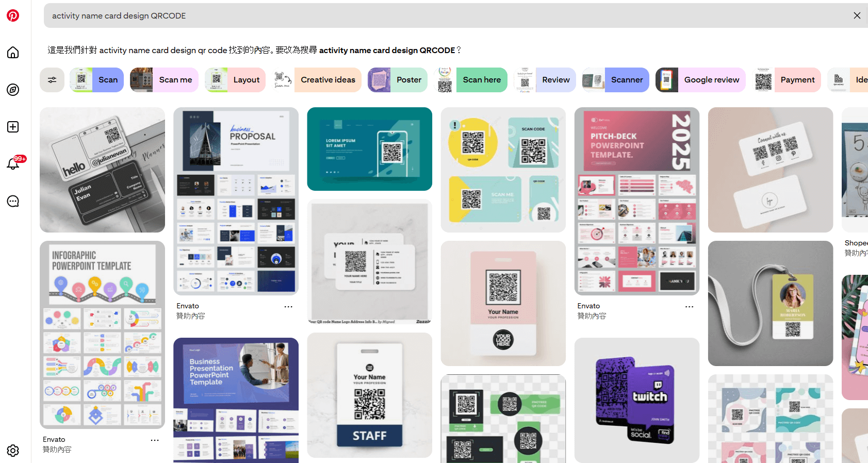
Task: Open the Business Presentation PowerPoint Template pin
Action: [236, 400]
